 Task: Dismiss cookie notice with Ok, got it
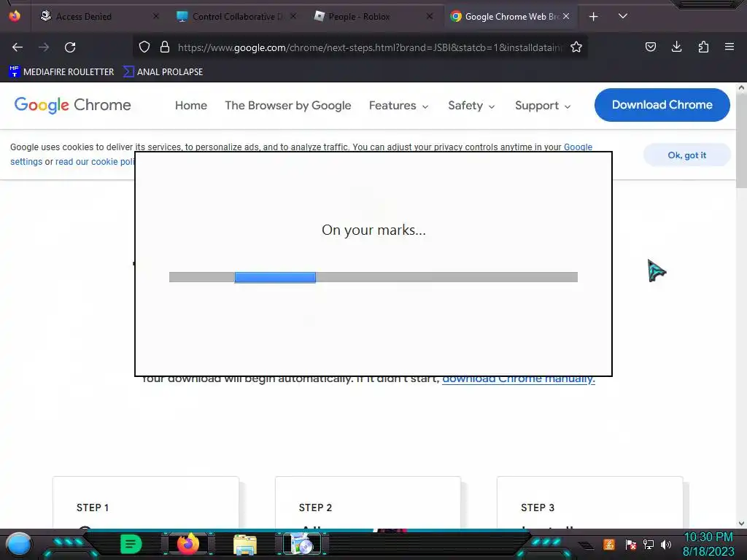coord(686,155)
